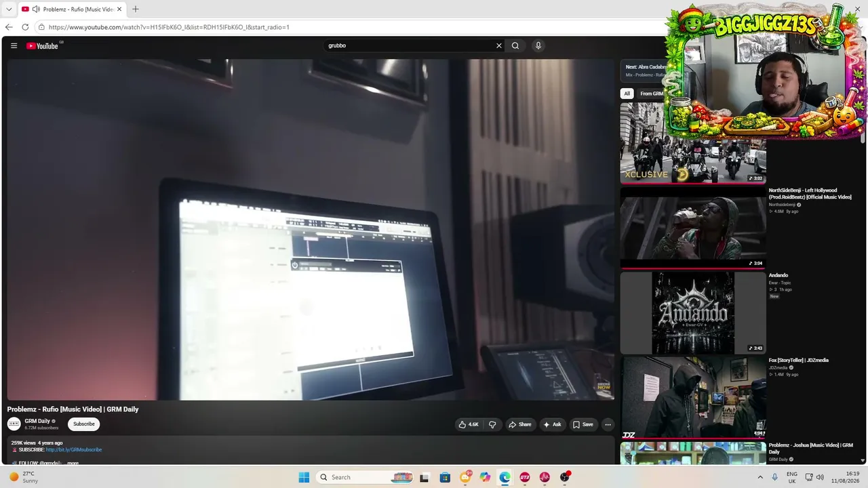Viewport: 868px width, 488px height.
Task: Switch the ENG UK input language
Action: [x=792, y=477]
